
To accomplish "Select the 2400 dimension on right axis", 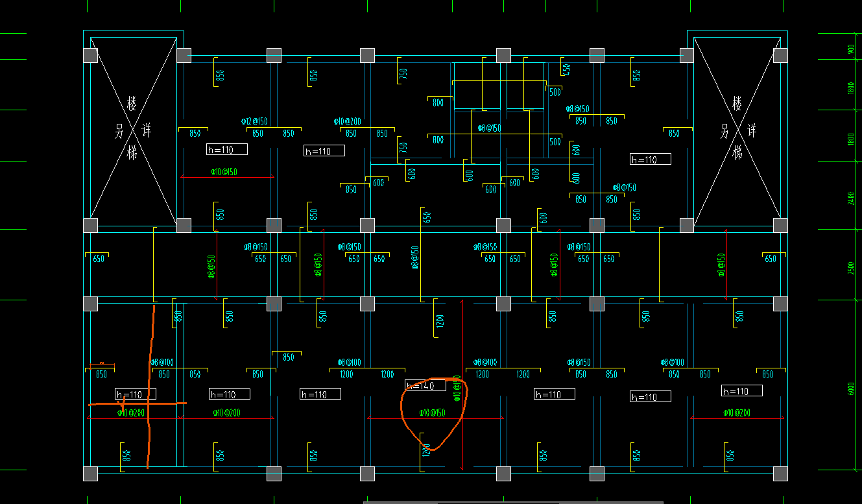I will click(851, 198).
